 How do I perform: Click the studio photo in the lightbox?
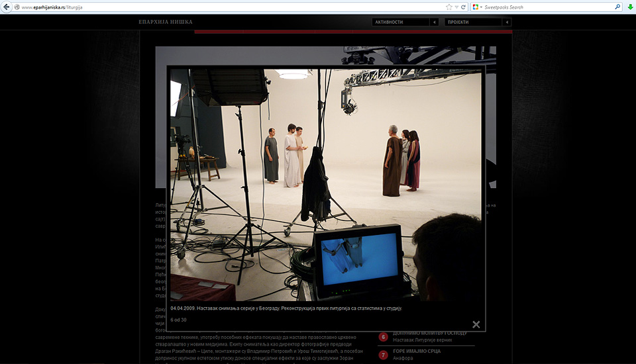point(325,185)
